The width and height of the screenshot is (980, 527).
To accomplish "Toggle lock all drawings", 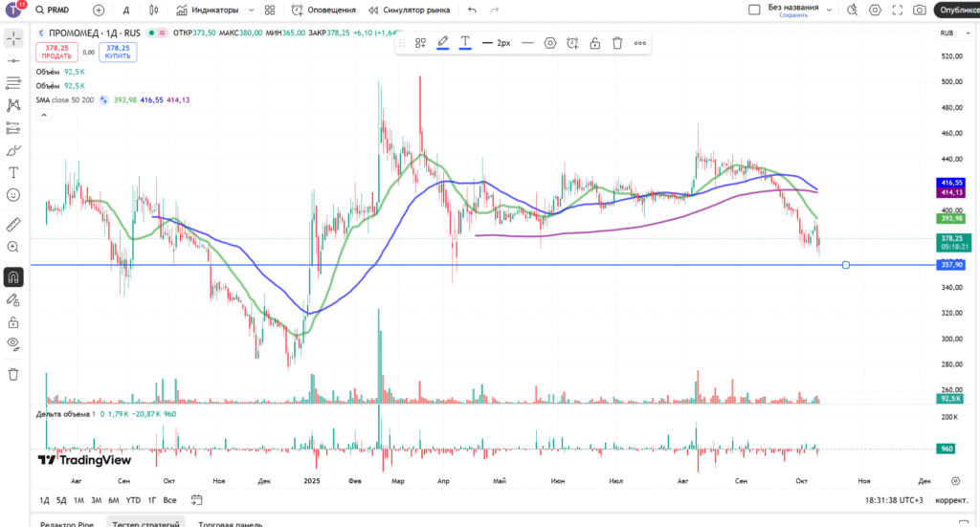I will pos(13,322).
